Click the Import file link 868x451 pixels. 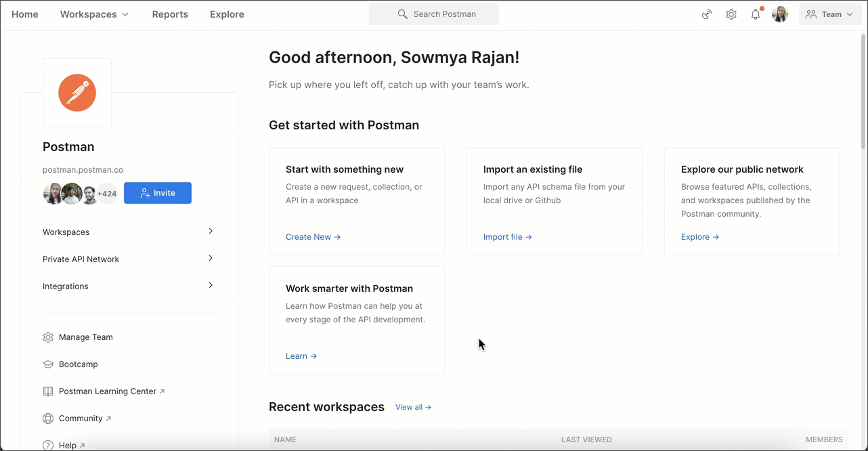coord(508,237)
